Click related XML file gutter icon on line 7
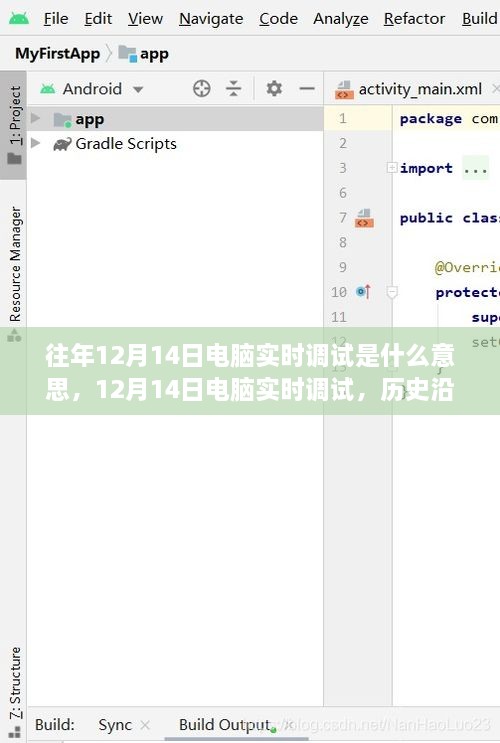This screenshot has height=743, width=500. click(x=364, y=218)
